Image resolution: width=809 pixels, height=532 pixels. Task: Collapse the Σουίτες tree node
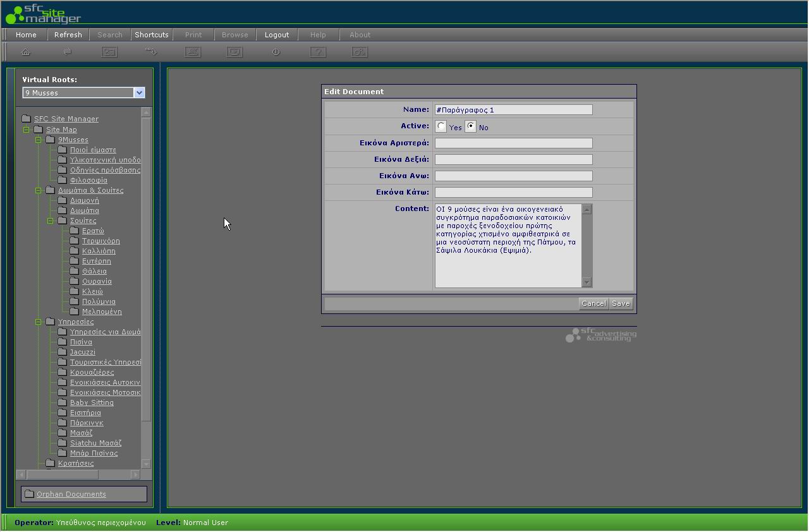(51, 221)
